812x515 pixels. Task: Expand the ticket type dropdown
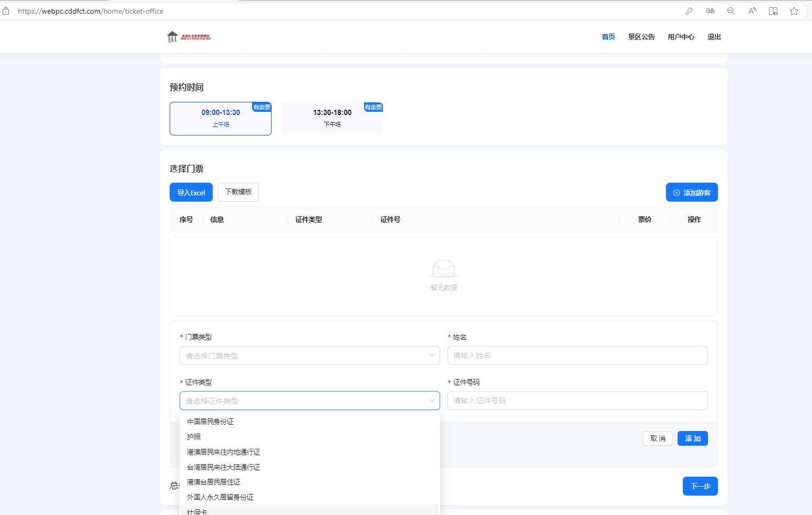(309, 355)
